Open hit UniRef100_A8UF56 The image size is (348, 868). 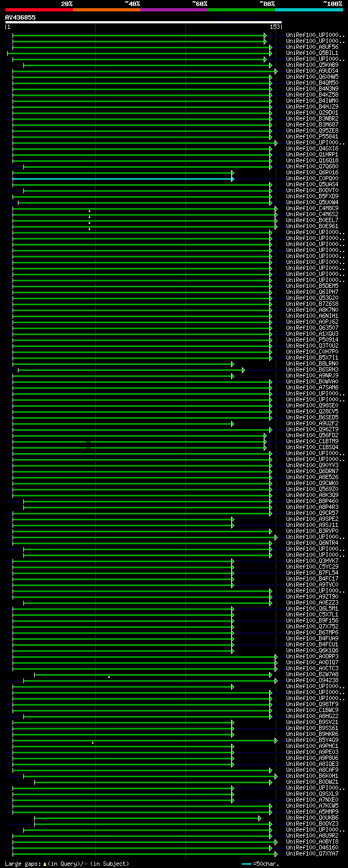pyautogui.click(x=312, y=47)
